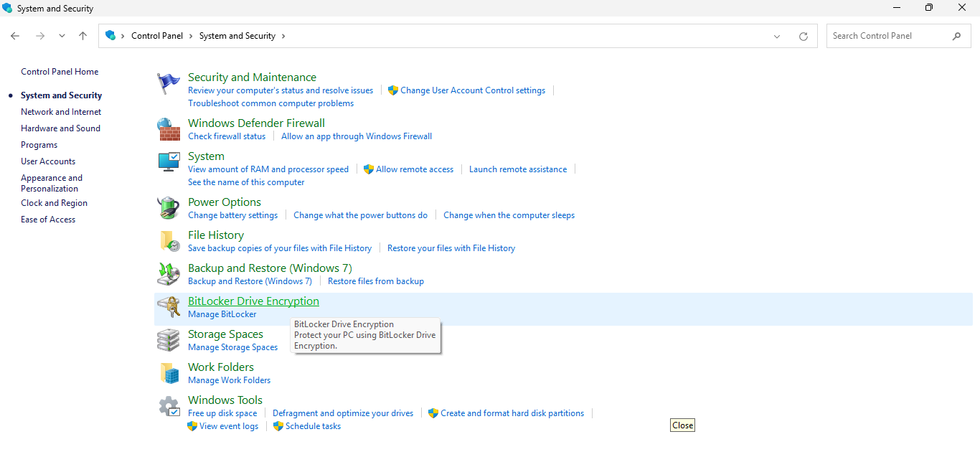980x452 pixels.
Task: Click the System monitor icon
Action: pos(169,162)
